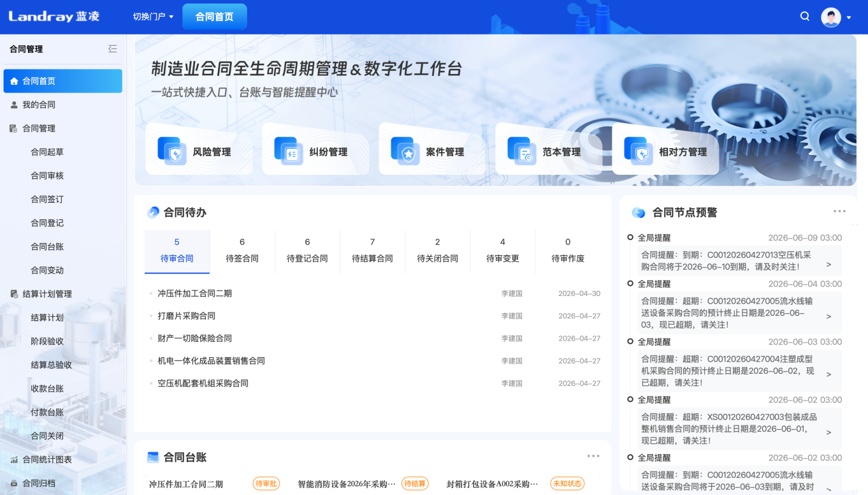The width and height of the screenshot is (868, 495).
Task: Click the 案件管理 star shield icon
Action: pos(405,151)
